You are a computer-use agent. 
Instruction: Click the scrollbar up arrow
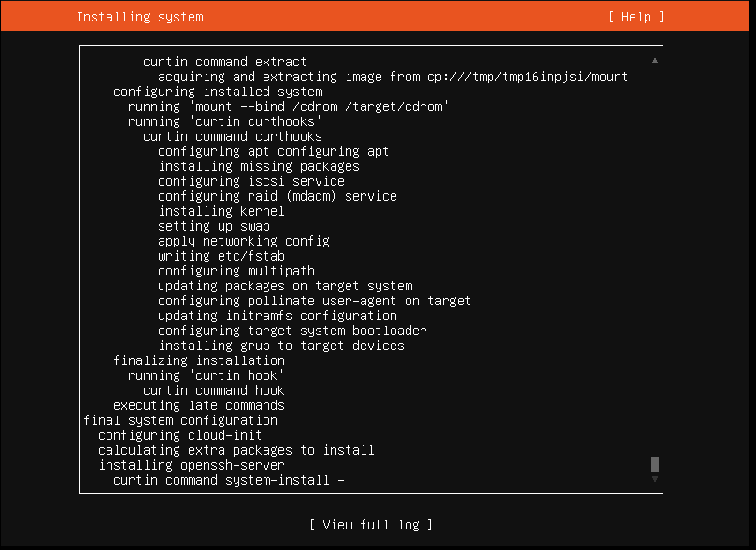click(x=655, y=61)
